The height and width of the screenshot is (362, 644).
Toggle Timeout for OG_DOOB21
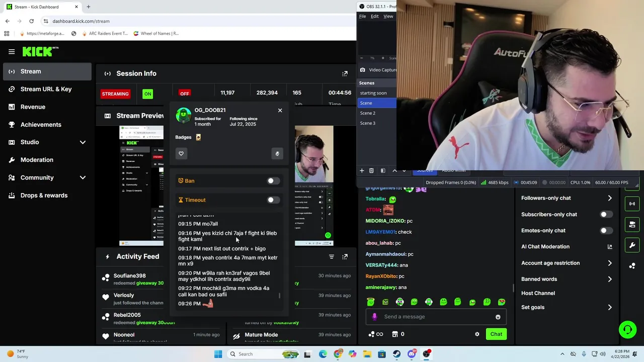273,200
